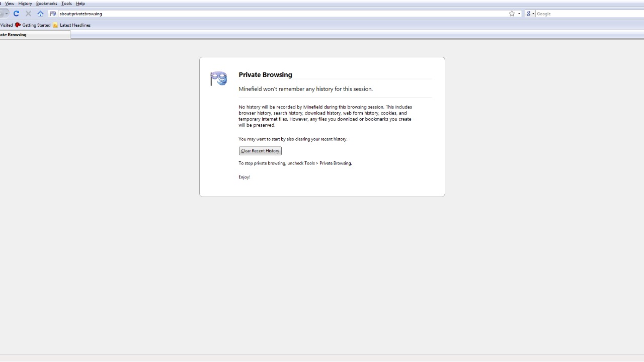644x362 pixels.
Task: Click the Google search engine icon
Action: click(528, 14)
